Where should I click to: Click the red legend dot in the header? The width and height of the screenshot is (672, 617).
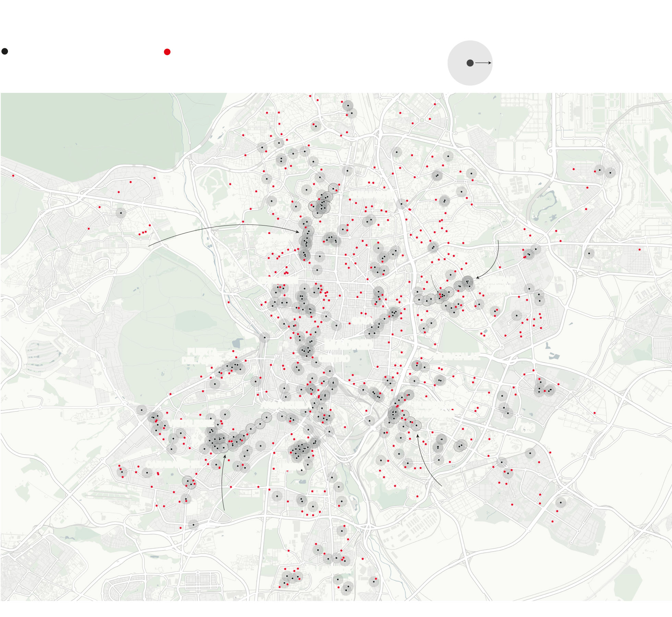pos(167,52)
